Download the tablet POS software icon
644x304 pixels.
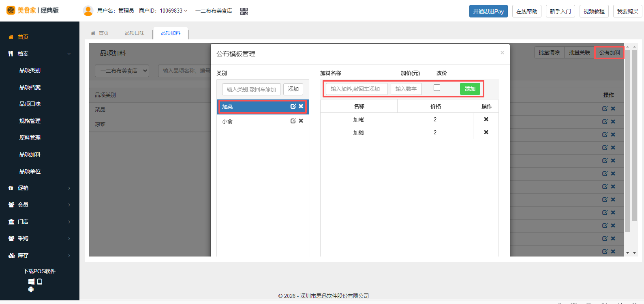(x=40, y=281)
